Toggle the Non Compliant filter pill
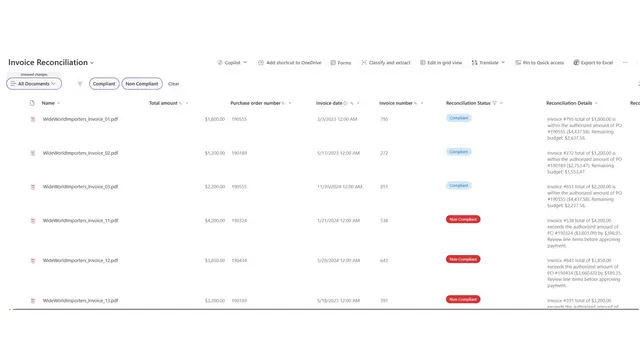 pyautogui.click(x=142, y=84)
